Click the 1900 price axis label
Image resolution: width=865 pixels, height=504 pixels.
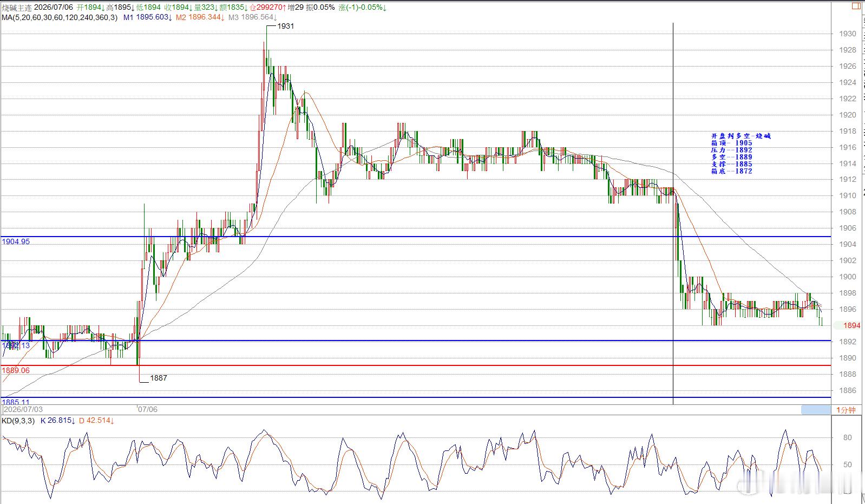848,277
